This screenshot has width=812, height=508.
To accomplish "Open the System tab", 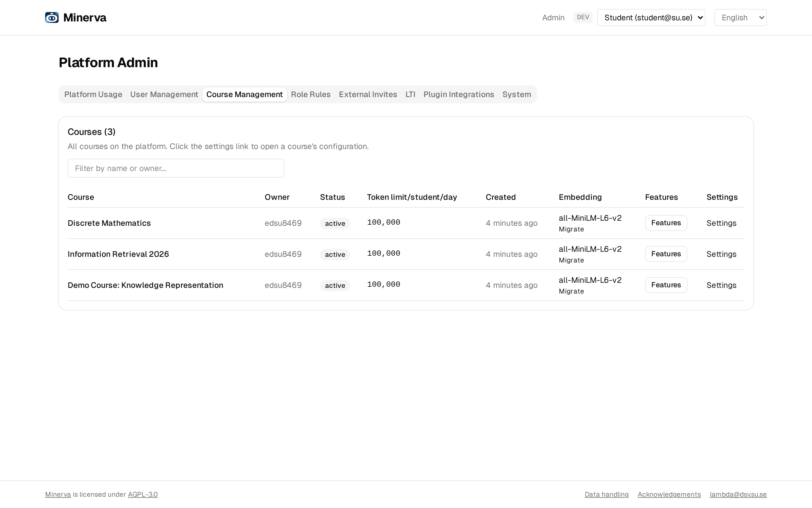I will click(517, 95).
